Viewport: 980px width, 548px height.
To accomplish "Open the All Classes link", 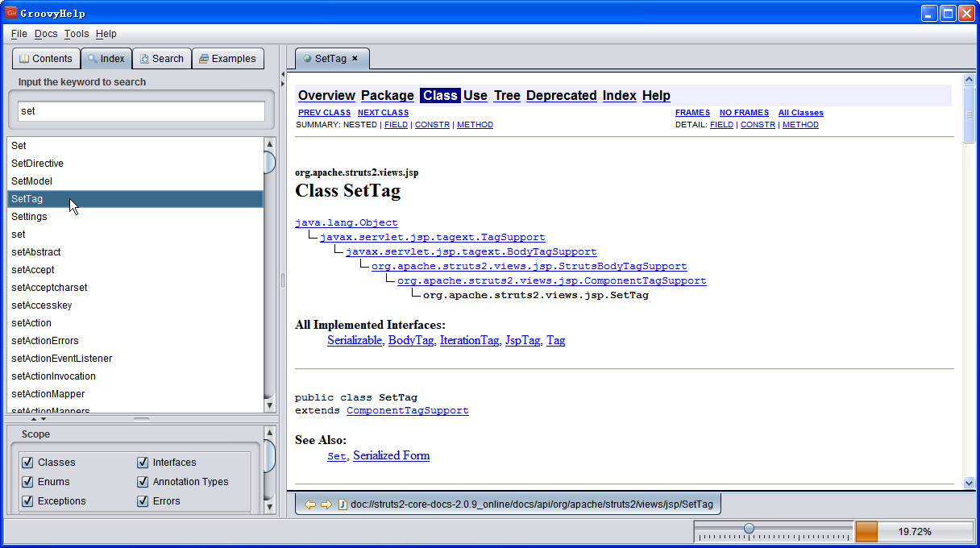I will 801,113.
